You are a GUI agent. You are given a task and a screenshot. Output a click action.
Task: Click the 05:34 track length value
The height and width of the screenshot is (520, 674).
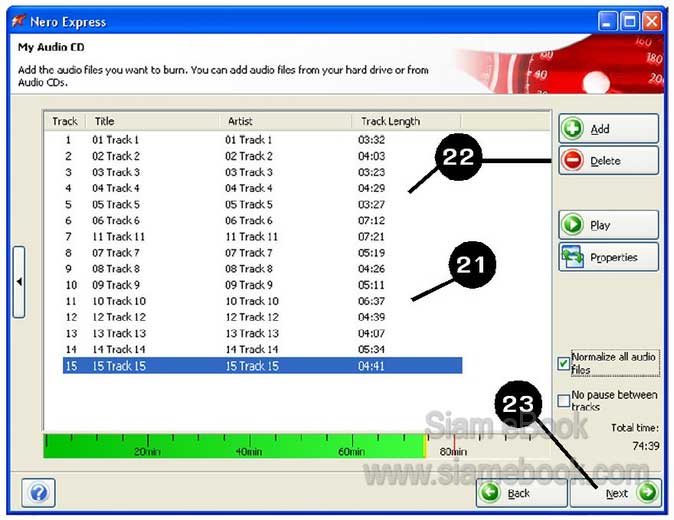tap(371, 349)
